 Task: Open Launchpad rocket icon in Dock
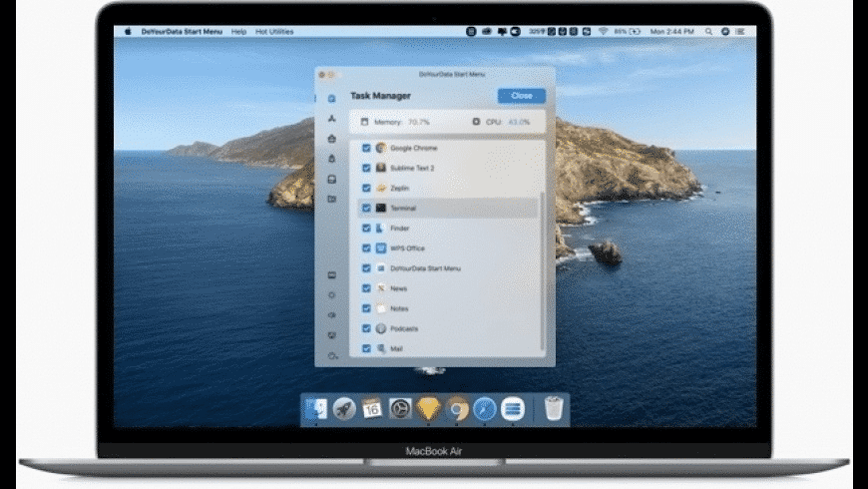pos(344,409)
